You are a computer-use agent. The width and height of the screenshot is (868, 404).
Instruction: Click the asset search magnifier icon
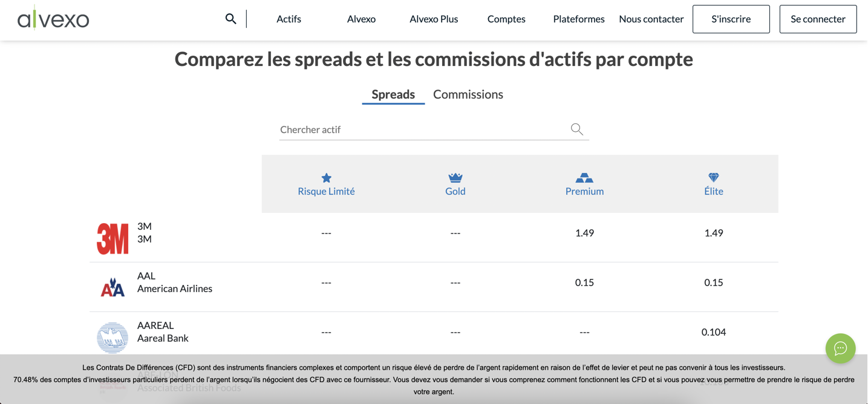576,129
